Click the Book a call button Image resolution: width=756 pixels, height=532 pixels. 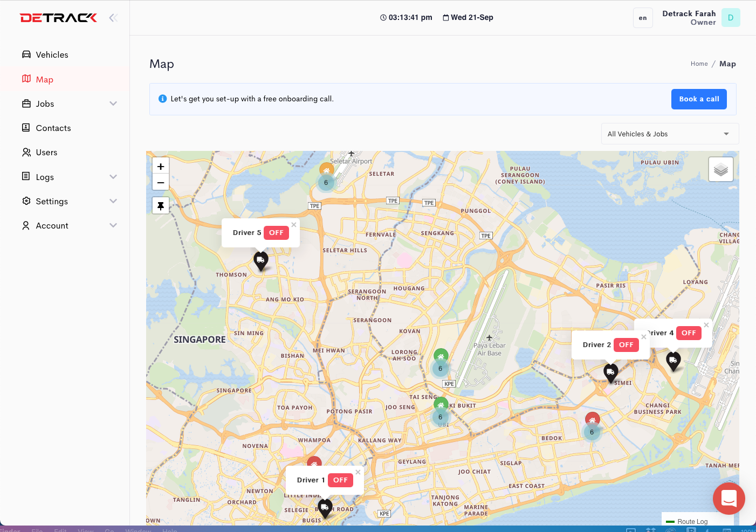tap(699, 99)
